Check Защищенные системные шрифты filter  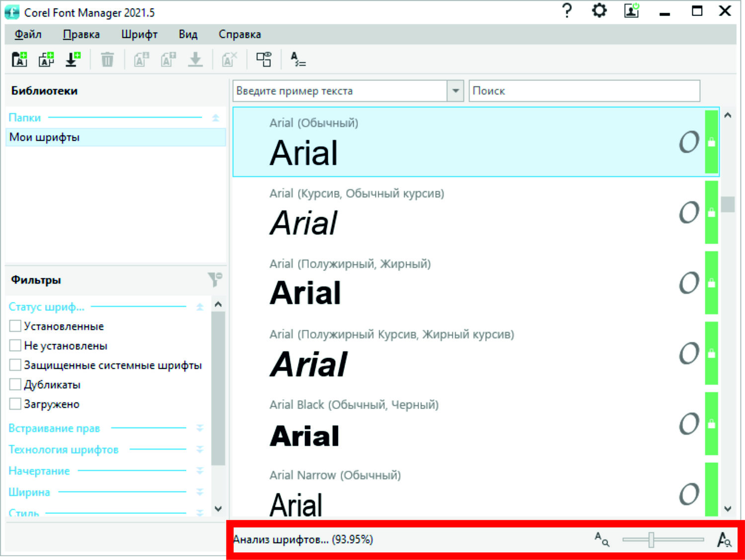(x=15, y=365)
